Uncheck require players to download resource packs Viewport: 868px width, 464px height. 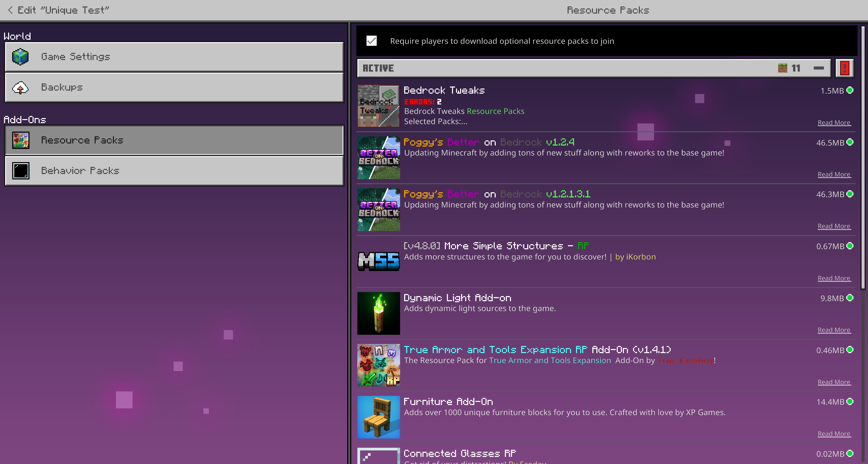pos(372,41)
